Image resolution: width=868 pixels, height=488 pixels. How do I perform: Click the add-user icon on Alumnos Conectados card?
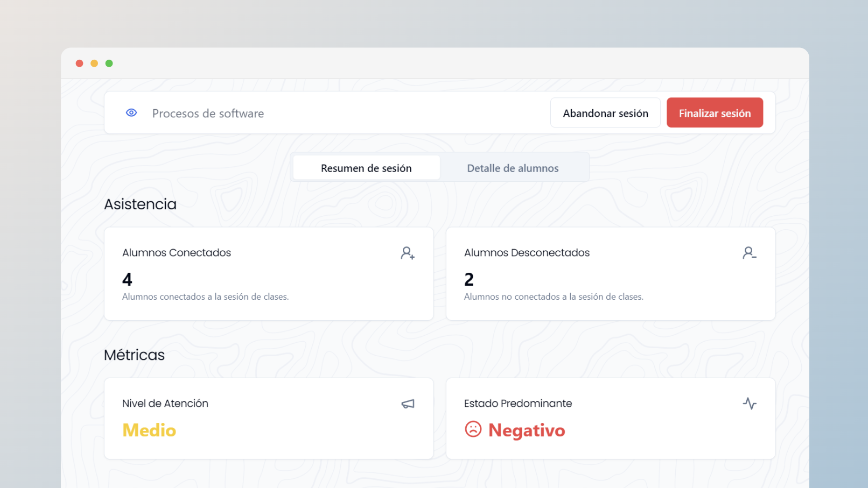click(408, 253)
